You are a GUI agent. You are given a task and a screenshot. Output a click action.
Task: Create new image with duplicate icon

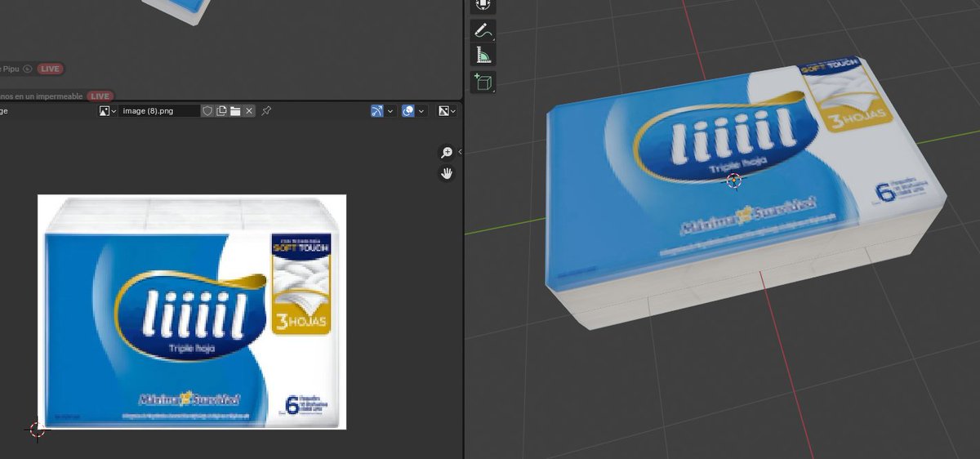tap(221, 110)
